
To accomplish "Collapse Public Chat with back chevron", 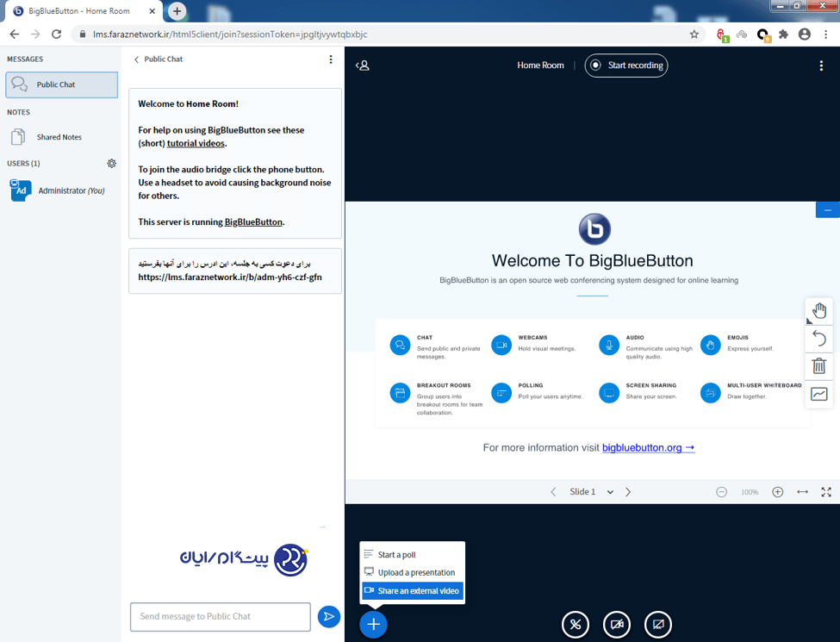I will click(136, 59).
